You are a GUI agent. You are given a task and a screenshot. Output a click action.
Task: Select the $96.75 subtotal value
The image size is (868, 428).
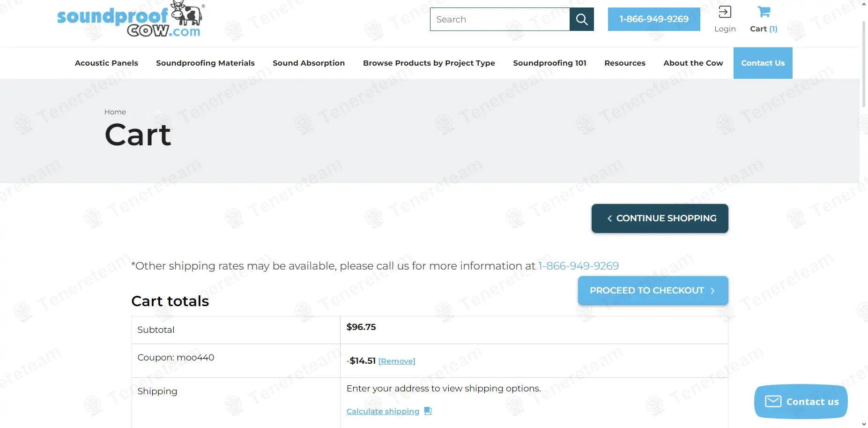pyautogui.click(x=361, y=327)
